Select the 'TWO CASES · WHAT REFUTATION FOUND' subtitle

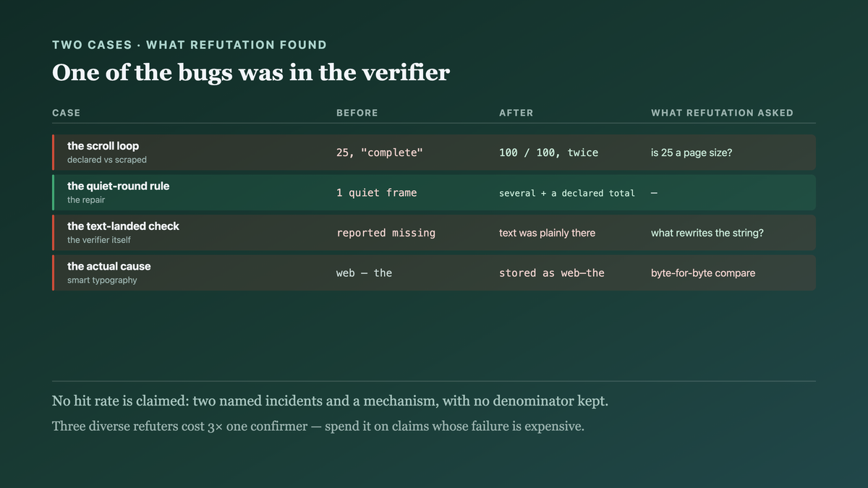pyautogui.click(x=190, y=45)
